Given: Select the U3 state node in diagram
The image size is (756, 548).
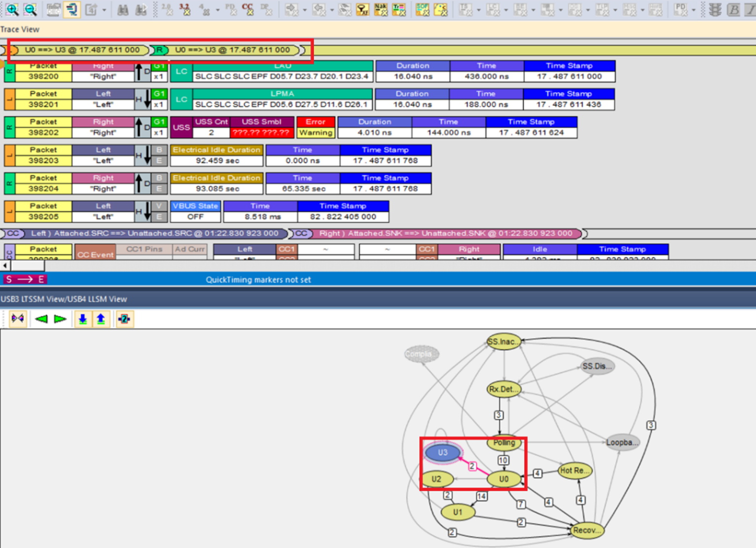Looking at the screenshot, I should coord(442,452).
